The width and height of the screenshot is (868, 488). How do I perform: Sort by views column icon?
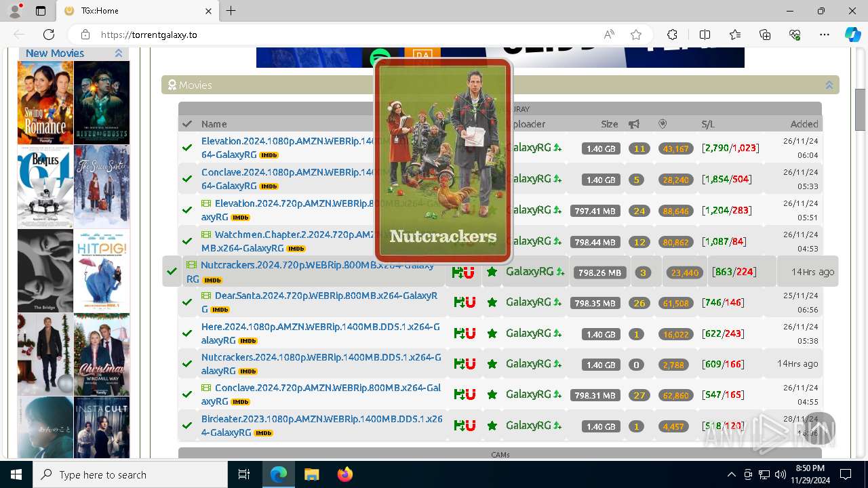pos(663,124)
